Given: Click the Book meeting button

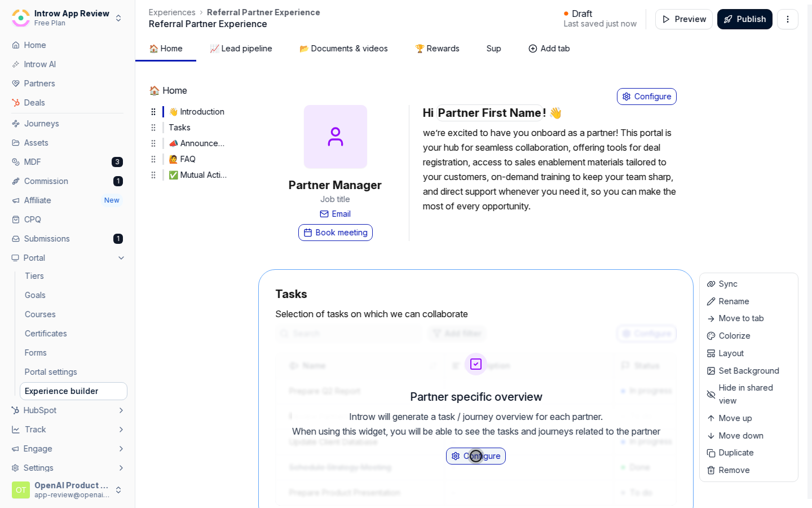Looking at the screenshot, I should click(x=336, y=233).
